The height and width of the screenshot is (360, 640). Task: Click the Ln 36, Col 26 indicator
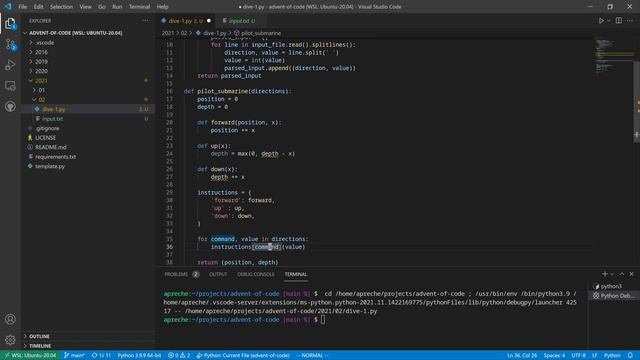point(522,356)
